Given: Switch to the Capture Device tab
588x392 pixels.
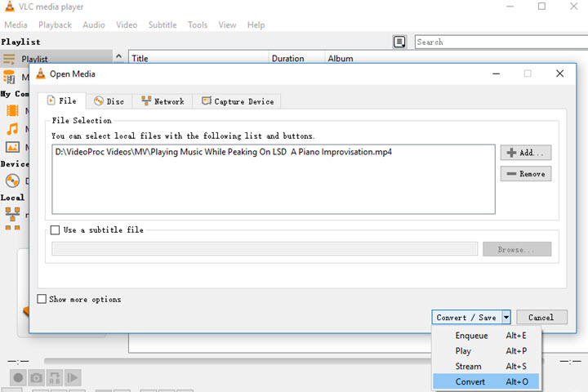Looking at the screenshot, I should [x=237, y=101].
